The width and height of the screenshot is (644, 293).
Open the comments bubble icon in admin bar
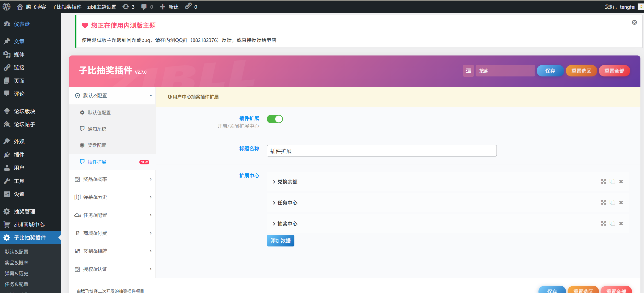tap(144, 7)
